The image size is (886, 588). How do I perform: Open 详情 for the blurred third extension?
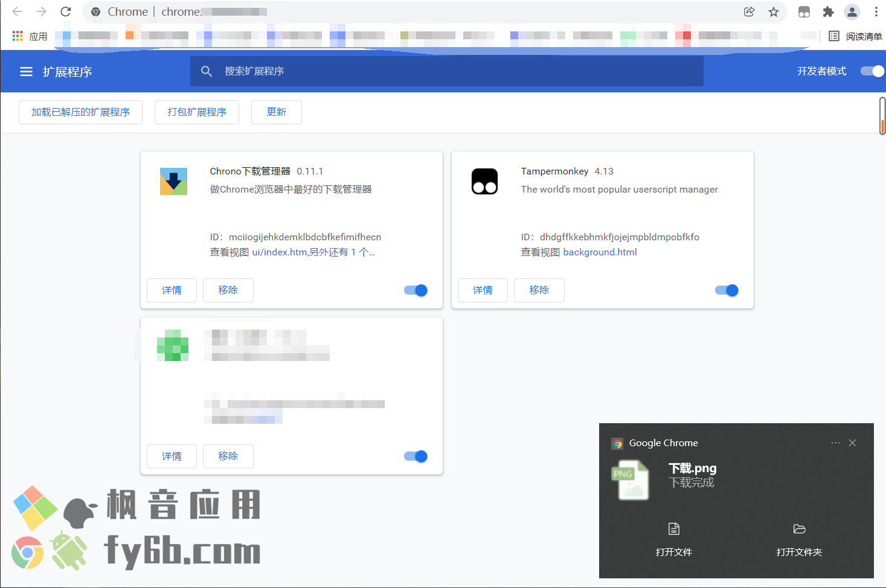pyautogui.click(x=172, y=456)
